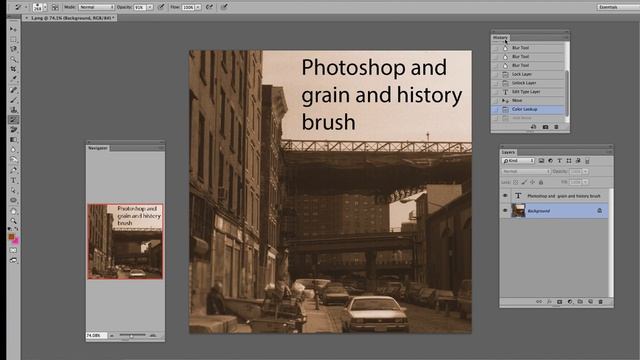Select the Path Selection tool
The image size is (640, 360).
click(x=13, y=191)
